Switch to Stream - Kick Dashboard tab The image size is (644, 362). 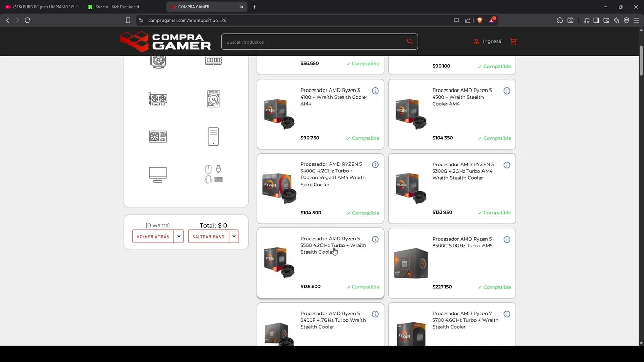coord(120,7)
